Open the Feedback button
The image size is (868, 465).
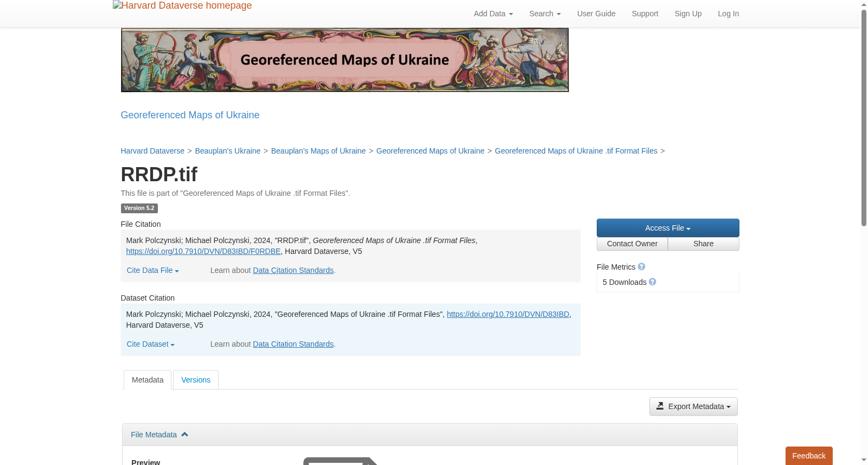809,456
